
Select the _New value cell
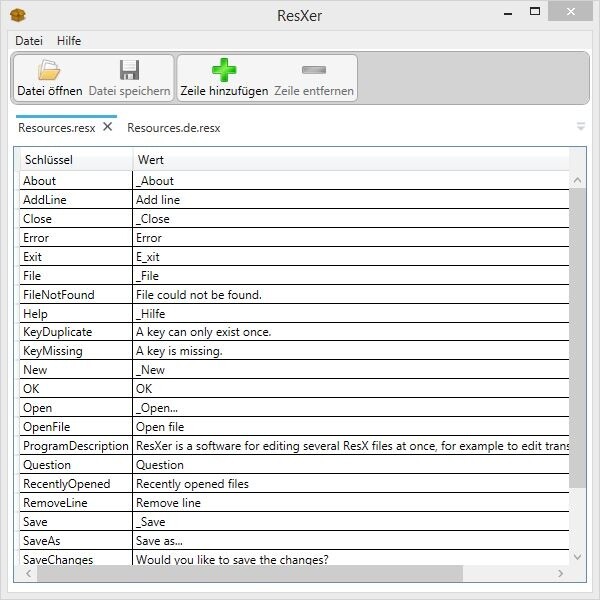[x=351, y=370]
